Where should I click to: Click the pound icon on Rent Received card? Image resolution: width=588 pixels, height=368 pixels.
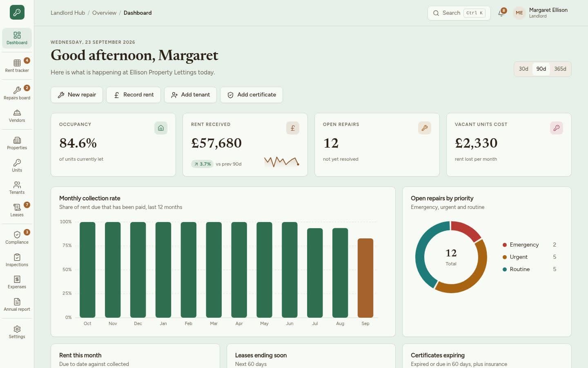coord(293,128)
